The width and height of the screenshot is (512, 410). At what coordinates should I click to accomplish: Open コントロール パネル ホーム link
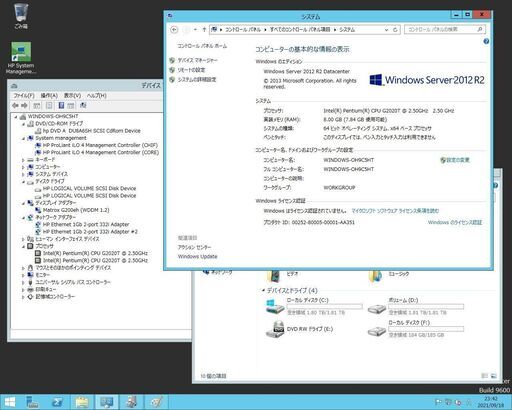(202, 46)
